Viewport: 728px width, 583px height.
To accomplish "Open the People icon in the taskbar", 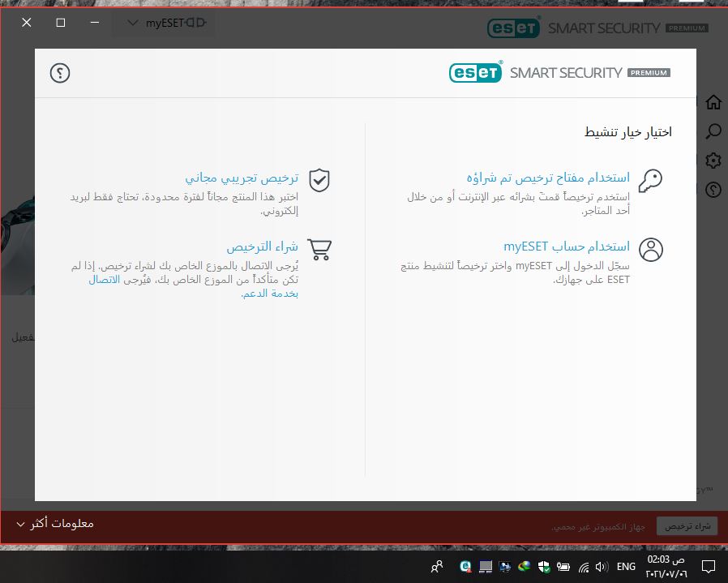I will tap(437, 566).
